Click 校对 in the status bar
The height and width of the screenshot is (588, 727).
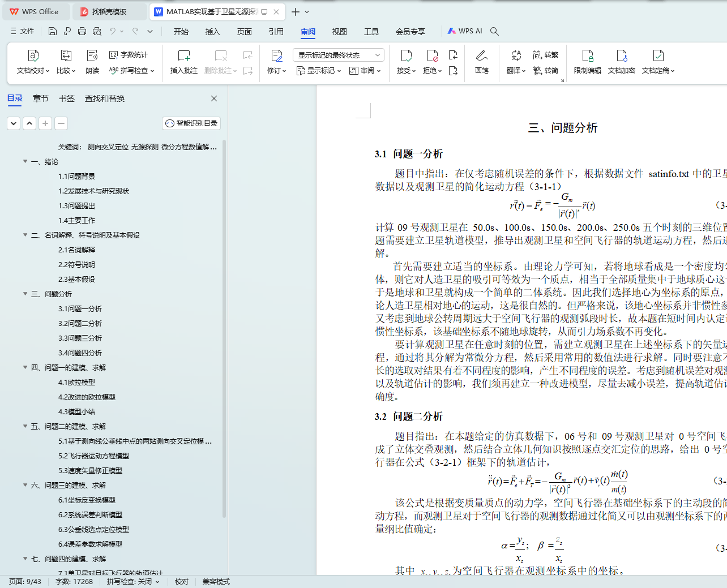tap(182, 582)
